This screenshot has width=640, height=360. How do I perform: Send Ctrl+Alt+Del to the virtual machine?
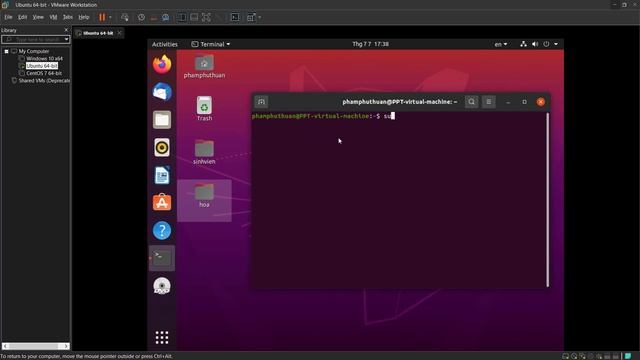click(125, 17)
